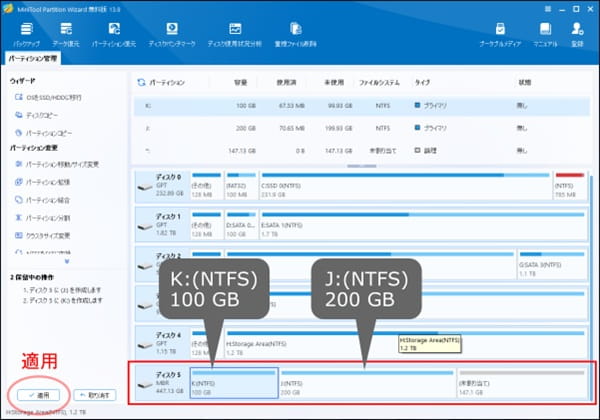Expand the sidebar operations list with the down chevron

coord(67,262)
